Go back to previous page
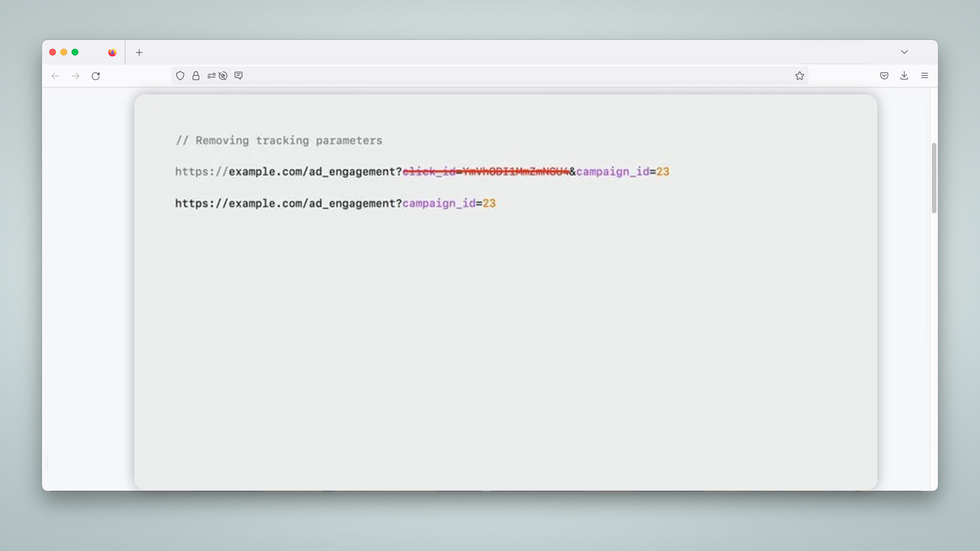Image resolution: width=980 pixels, height=551 pixels. click(55, 76)
